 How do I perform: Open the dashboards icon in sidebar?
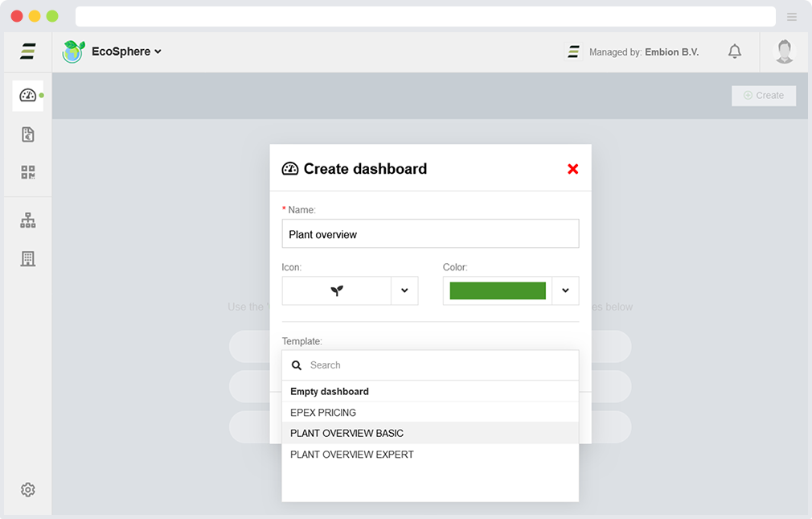click(28, 96)
